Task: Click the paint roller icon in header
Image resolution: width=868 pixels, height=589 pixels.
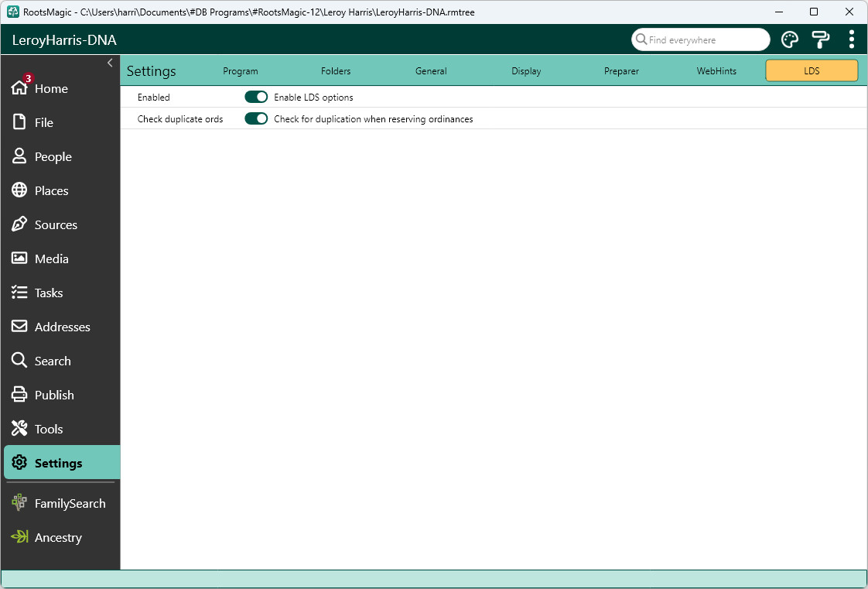Action: click(820, 39)
